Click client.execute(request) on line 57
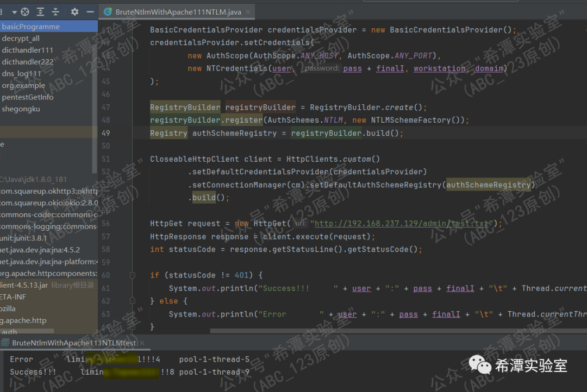The width and height of the screenshot is (587, 392). pyautogui.click(x=316, y=237)
